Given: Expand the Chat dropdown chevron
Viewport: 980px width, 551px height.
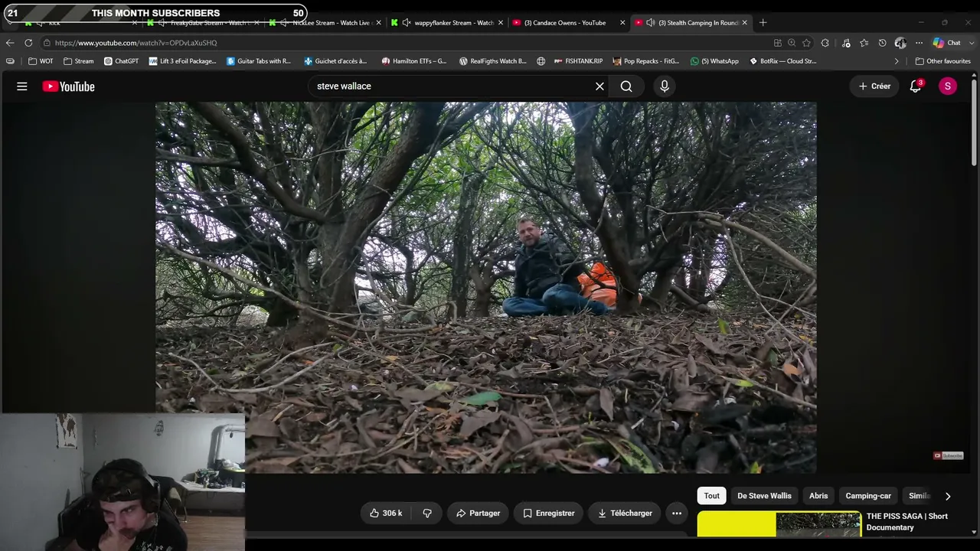Looking at the screenshot, I should click(970, 43).
